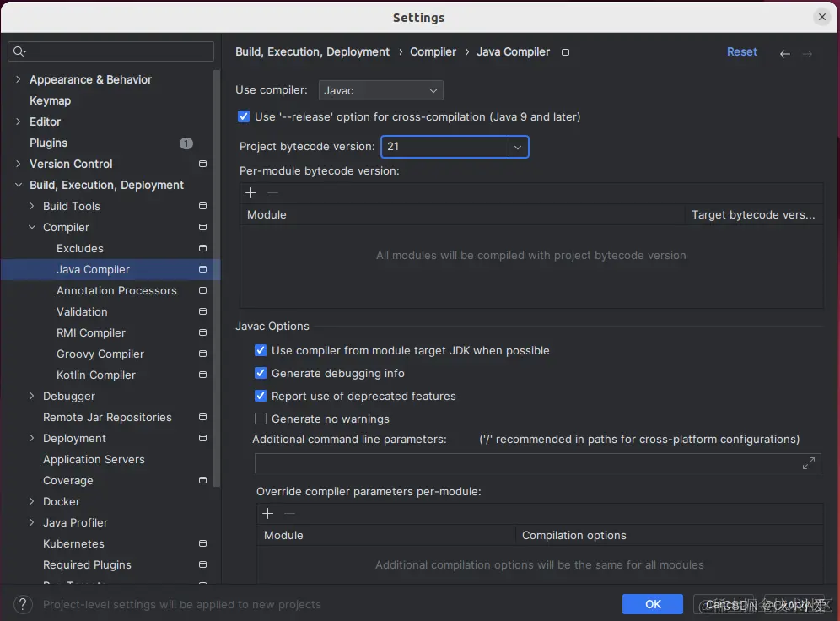
Task: Open the help question mark button
Action: tap(23, 604)
